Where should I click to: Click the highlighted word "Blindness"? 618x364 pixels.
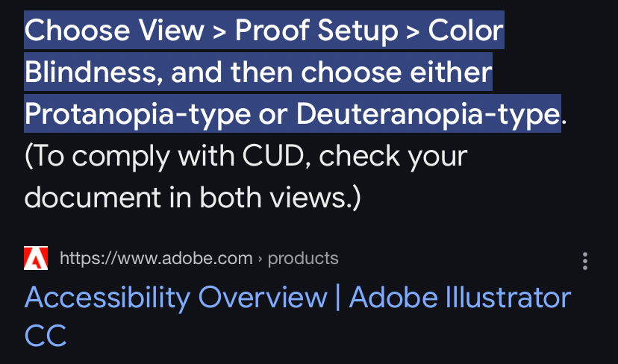point(93,72)
